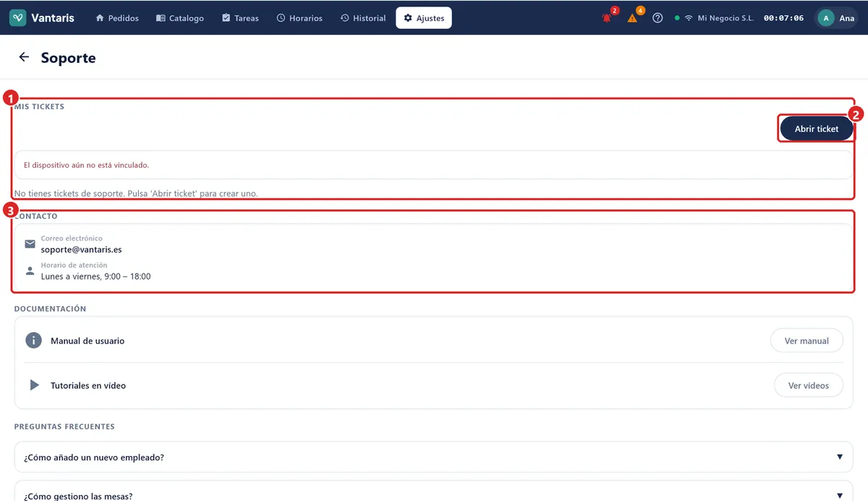The width and height of the screenshot is (868, 501).
Task: Click the info icon beside Manual de usuario
Action: [33, 340]
